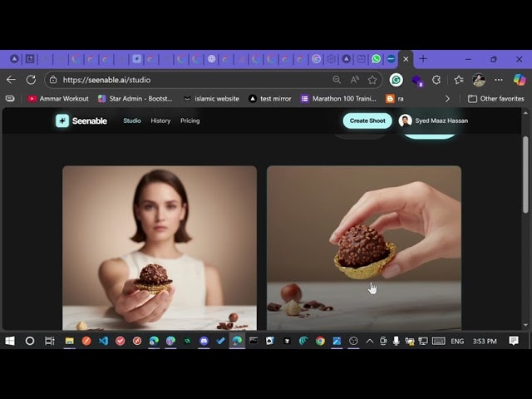Open Read aloud icon in address bar
This screenshot has height=399, width=532.
pos(355,80)
